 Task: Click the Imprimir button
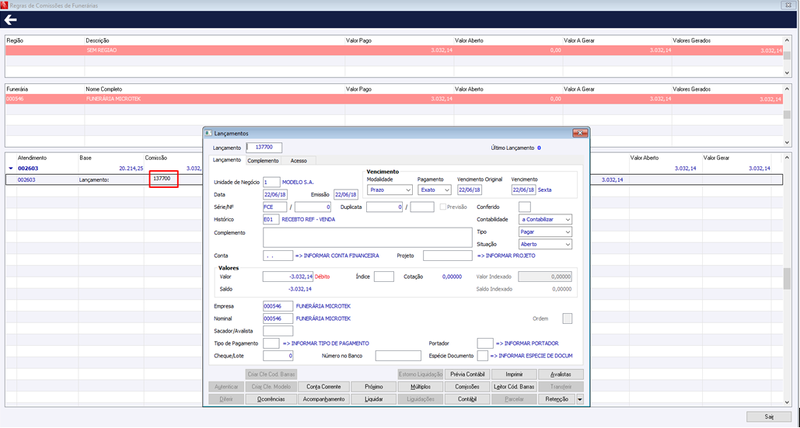[x=514, y=374]
